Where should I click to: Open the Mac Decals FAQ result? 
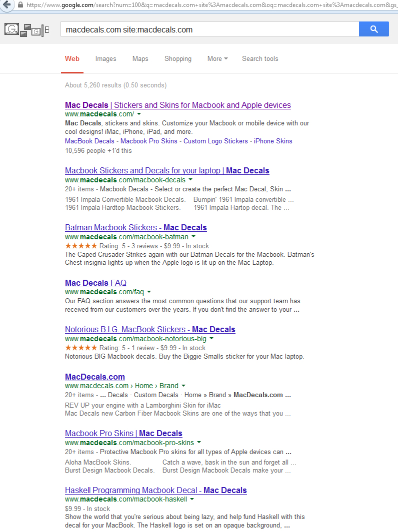(x=95, y=283)
